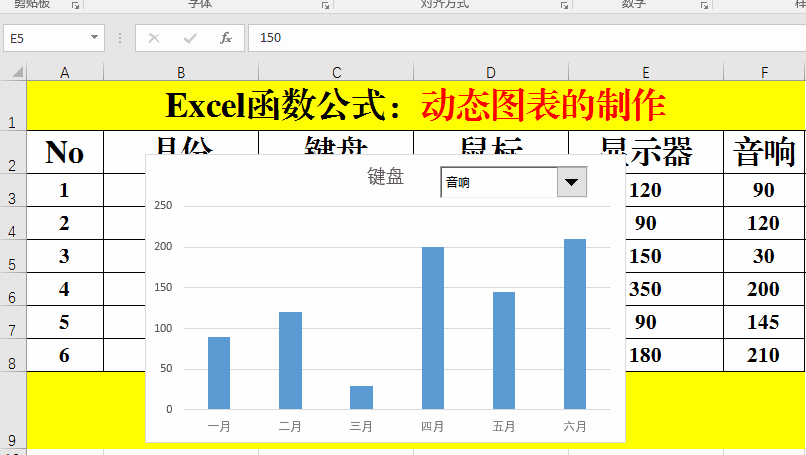The width and height of the screenshot is (806, 455).
Task: Click the Select All corner triangle
Action: (x=17, y=71)
